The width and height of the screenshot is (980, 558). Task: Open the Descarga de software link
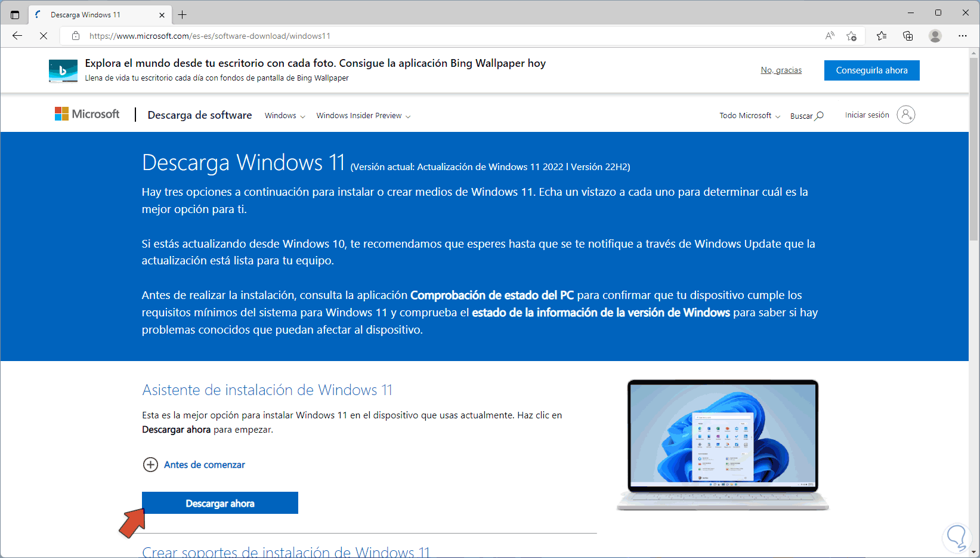[x=200, y=115]
